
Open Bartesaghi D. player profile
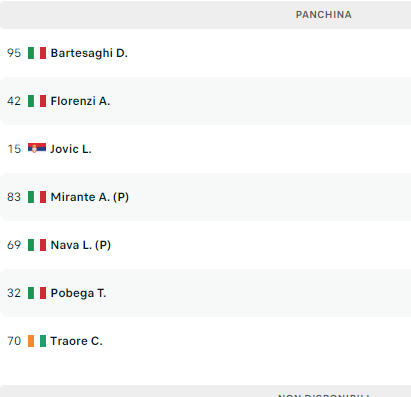[x=89, y=53]
